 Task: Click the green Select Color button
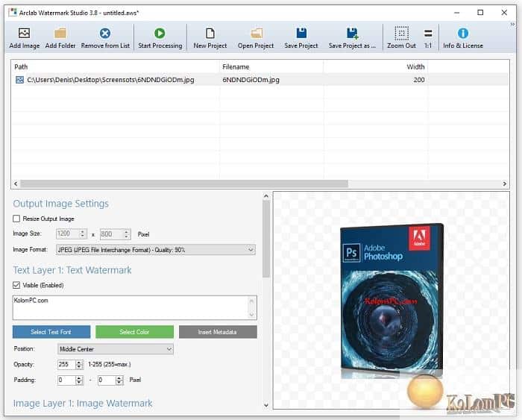point(134,332)
